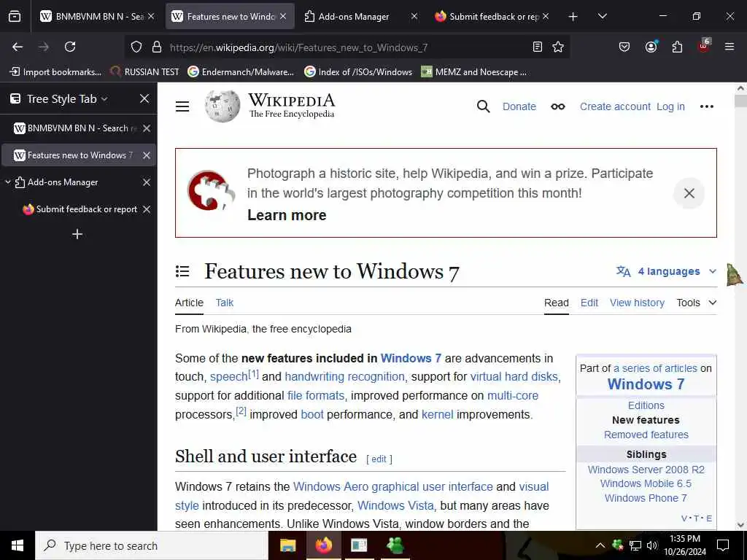This screenshot has width=747, height=560.
Task: Open Tree Style Tab sidebar dropdown
Action: click(104, 99)
